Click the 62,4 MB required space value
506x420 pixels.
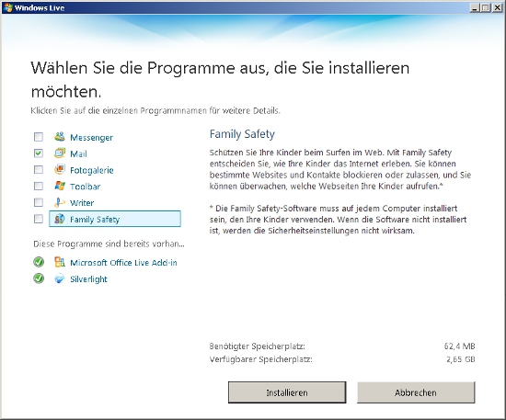pos(459,346)
